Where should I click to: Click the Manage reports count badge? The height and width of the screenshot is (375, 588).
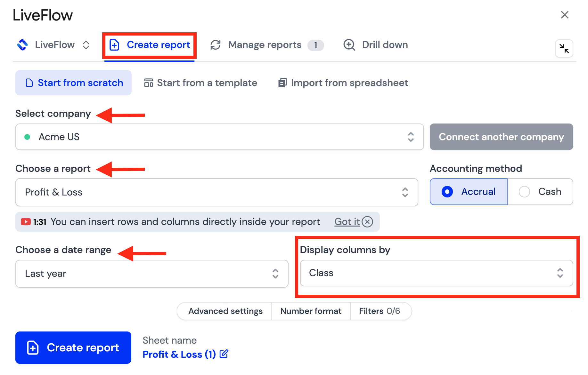[316, 45]
